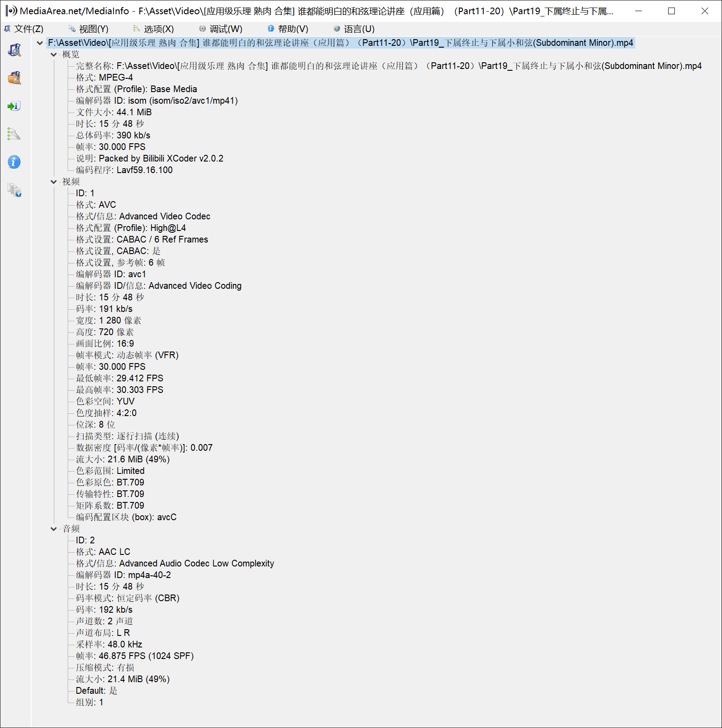
Task: Collapse the 视频 section
Action: pos(54,182)
